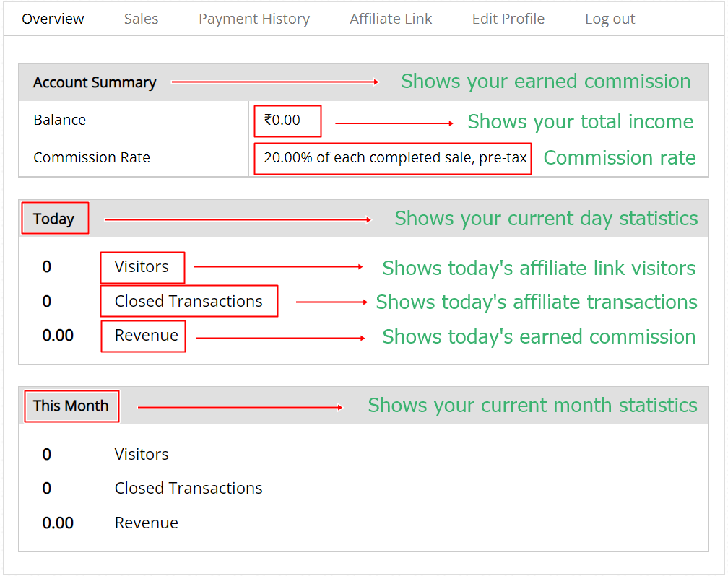Click the Balance row label
728x576 pixels.
(59, 120)
